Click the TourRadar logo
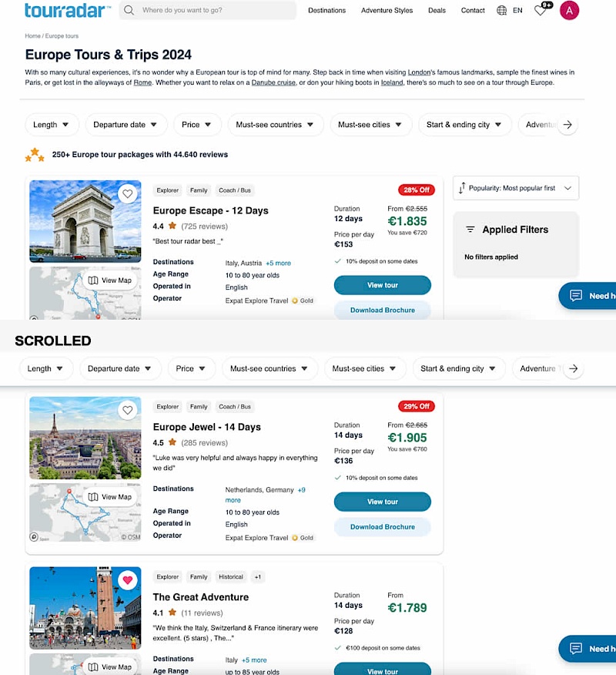The image size is (616, 675). (x=67, y=10)
